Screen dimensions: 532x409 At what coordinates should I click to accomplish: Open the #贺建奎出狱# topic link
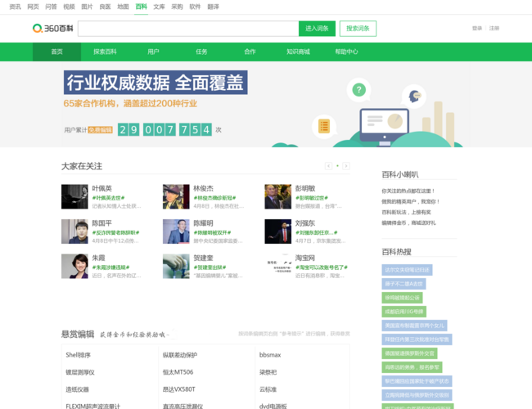[x=210, y=267]
